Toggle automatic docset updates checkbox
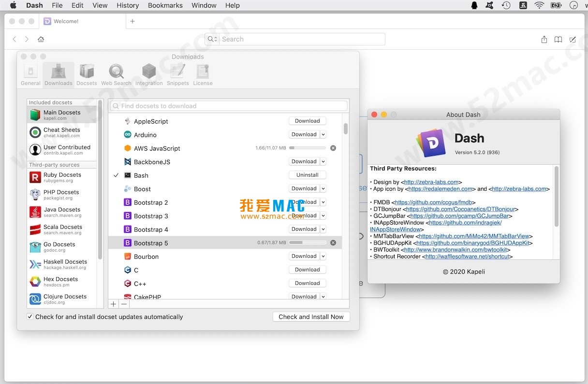The width and height of the screenshot is (588, 384). [30, 317]
